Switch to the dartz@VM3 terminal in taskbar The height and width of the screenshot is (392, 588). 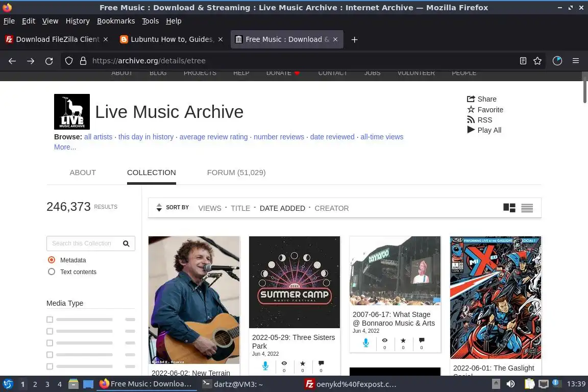point(233,384)
